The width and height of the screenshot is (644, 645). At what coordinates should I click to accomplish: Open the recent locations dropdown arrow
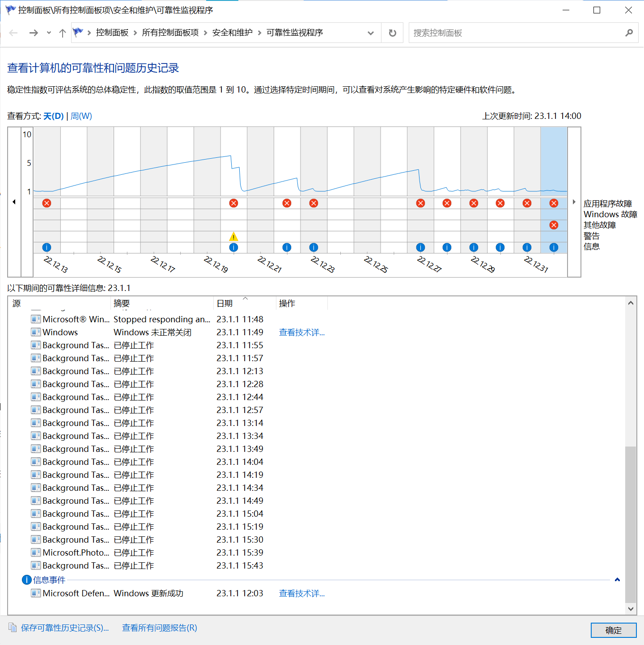[x=49, y=33]
